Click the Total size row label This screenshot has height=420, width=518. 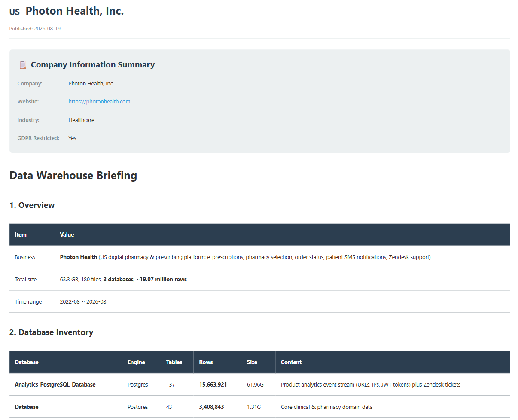pos(26,280)
